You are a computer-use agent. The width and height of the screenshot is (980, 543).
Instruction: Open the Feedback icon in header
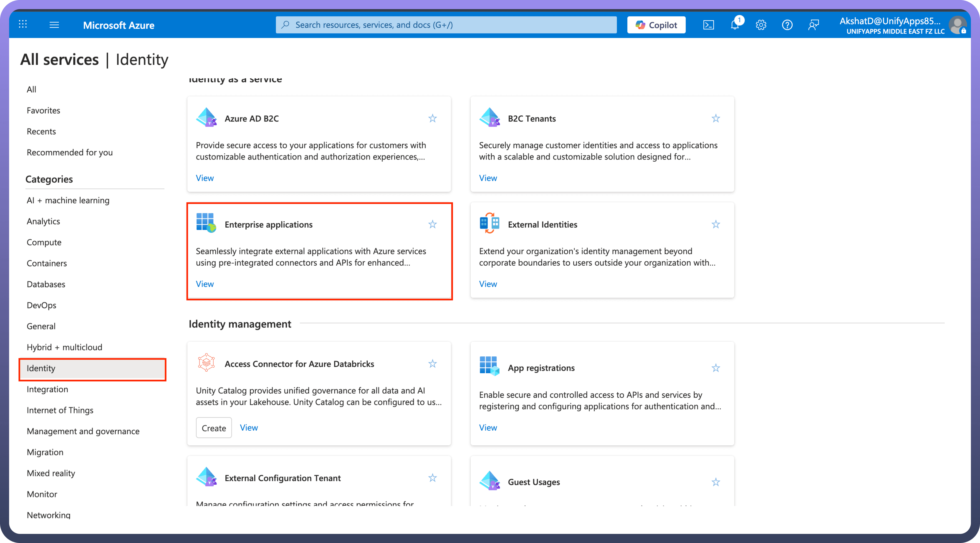[813, 25]
